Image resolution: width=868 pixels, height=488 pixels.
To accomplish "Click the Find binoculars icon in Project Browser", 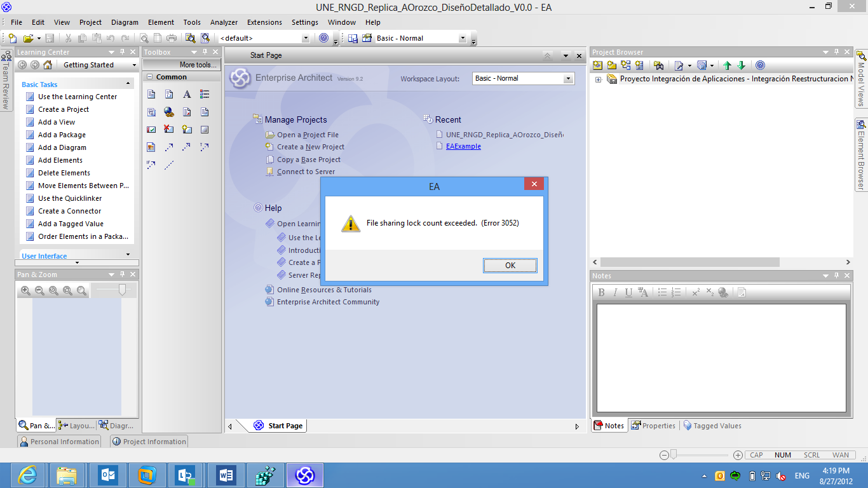I will click(x=658, y=65).
